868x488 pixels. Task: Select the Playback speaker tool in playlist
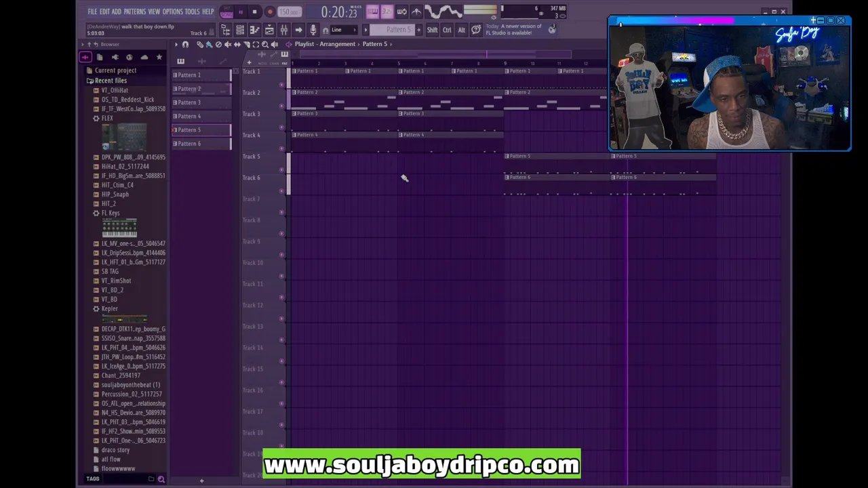pos(275,44)
